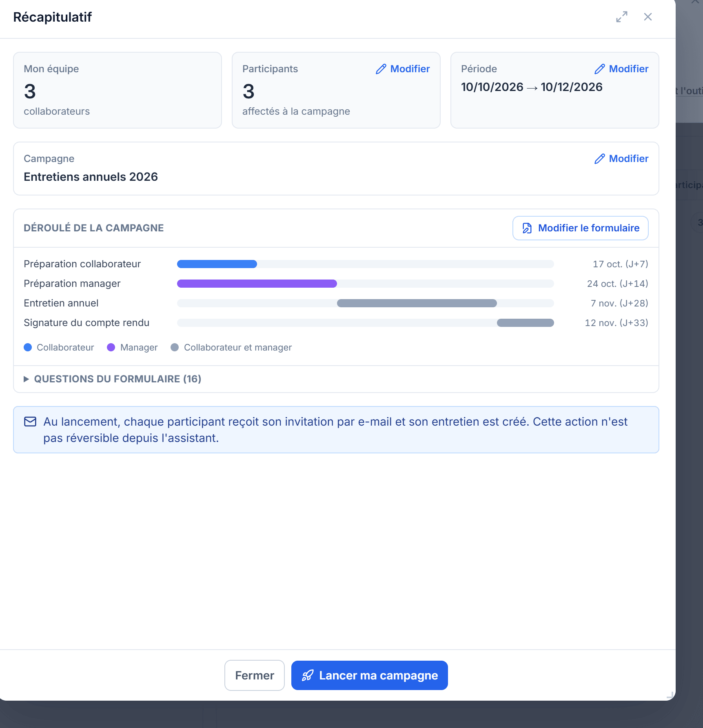Click the date 17 oct. (J+7)
This screenshot has height=728, width=703.
pyautogui.click(x=620, y=264)
